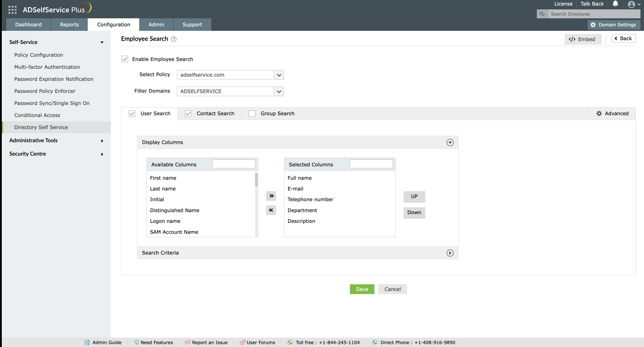Click the Employee Search help icon

(173, 39)
